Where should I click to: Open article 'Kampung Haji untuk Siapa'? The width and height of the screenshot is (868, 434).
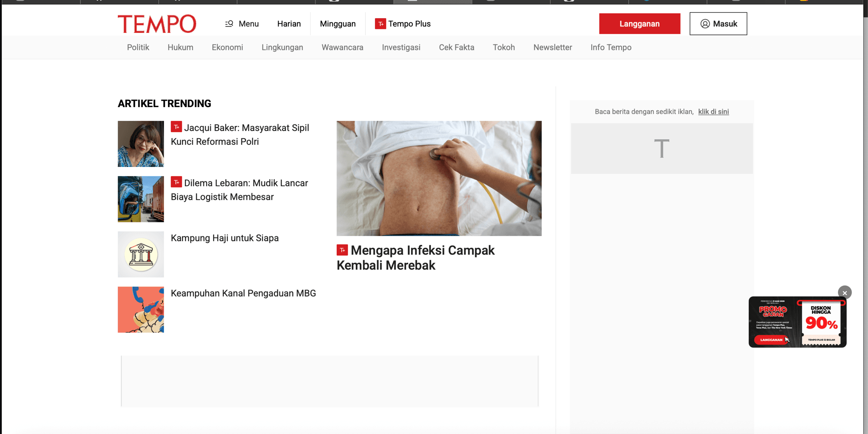coord(225,238)
